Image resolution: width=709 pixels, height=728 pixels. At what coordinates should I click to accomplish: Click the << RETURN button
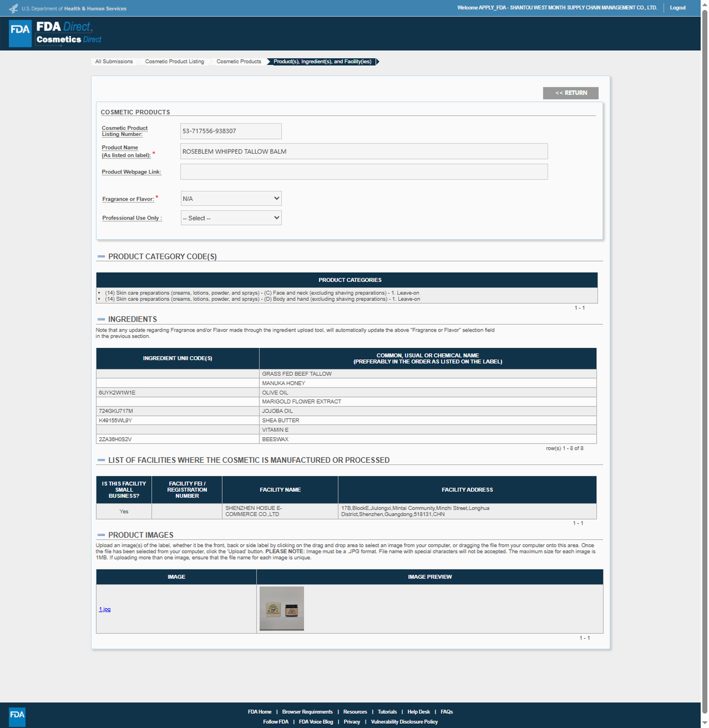point(571,93)
